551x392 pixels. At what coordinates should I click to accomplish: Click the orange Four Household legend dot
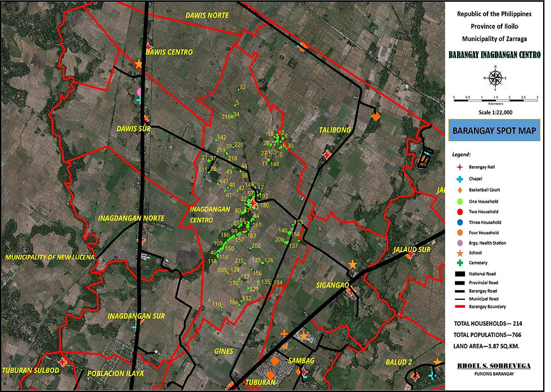click(460, 233)
